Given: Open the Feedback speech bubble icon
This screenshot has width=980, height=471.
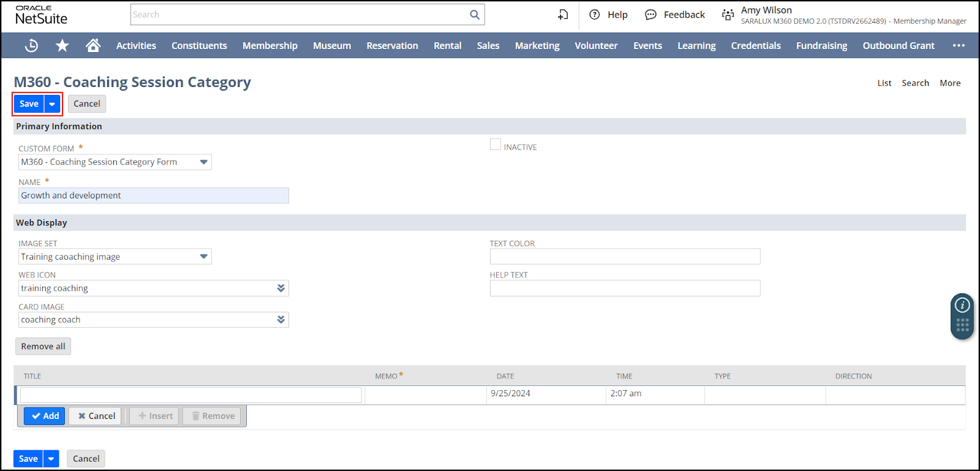Looking at the screenshot, I should point(650,15).
